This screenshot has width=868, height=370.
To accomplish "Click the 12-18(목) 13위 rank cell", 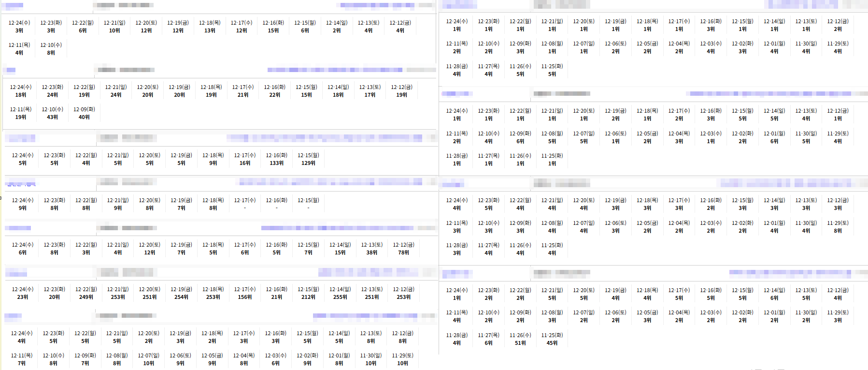I will point(210,27).
